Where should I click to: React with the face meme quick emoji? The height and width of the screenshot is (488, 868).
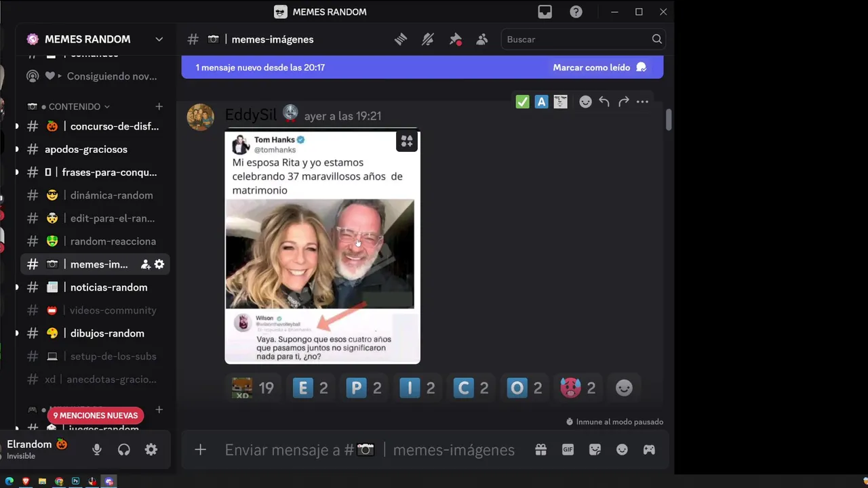point(560,102)
